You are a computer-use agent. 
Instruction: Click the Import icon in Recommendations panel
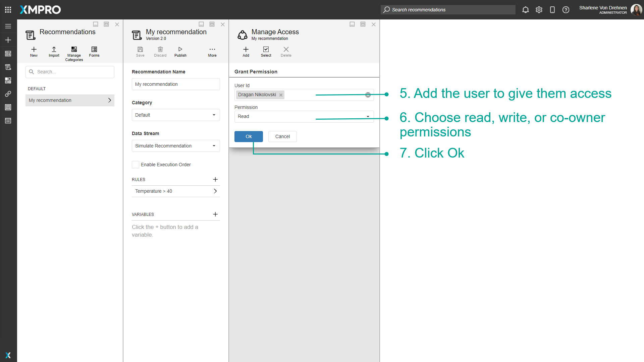coord(54,51)
